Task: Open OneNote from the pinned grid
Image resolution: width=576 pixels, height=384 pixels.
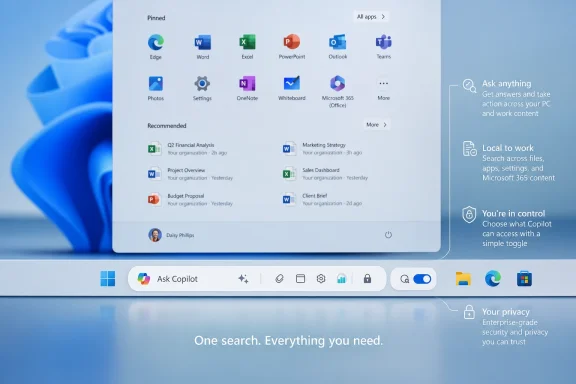Action: pos(247,88)
